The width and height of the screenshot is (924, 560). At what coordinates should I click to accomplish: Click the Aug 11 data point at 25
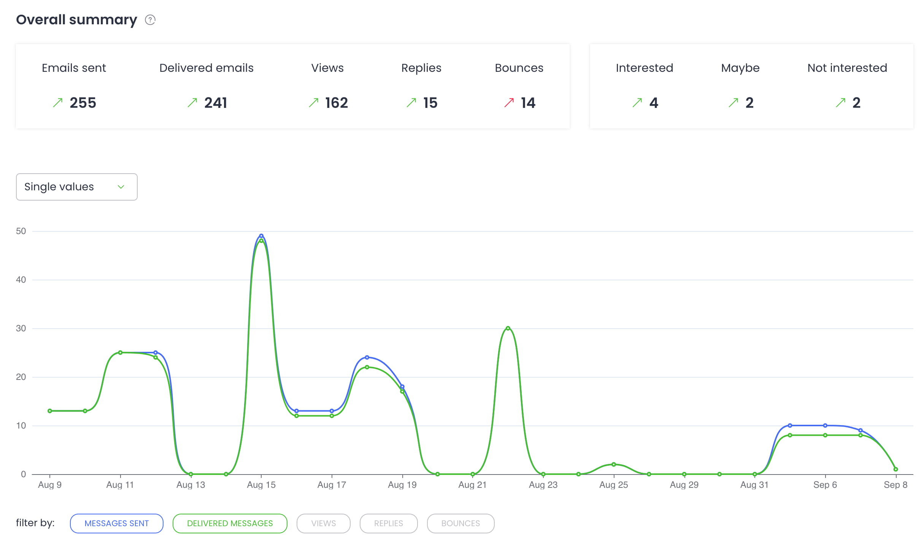[120, 353]
